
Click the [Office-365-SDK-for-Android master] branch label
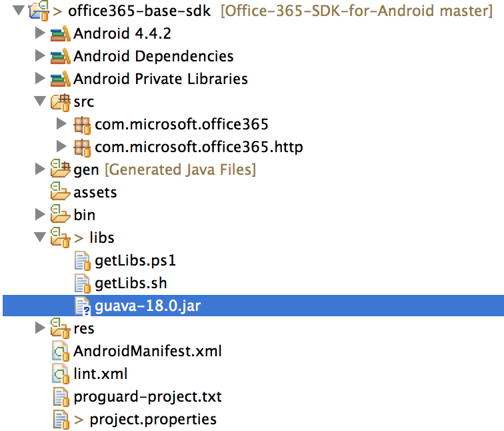(x=357, y=11)
